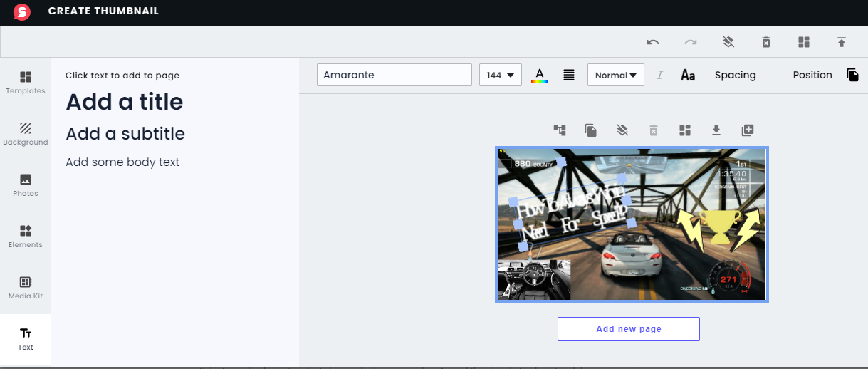Click clear layers icon above canvas
This screenshot has width=868, height=369.
pyautogui.click(x=622, y=130)
